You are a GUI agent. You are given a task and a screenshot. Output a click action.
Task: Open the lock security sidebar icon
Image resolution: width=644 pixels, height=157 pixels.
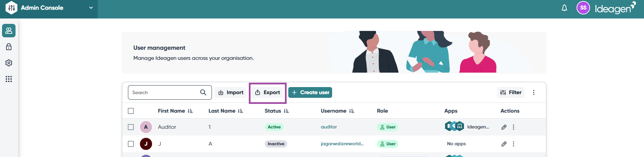tap(9, 47)
